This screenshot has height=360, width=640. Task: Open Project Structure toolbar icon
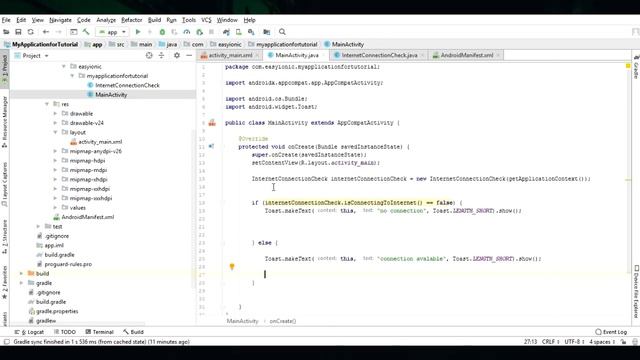point(267,32)
